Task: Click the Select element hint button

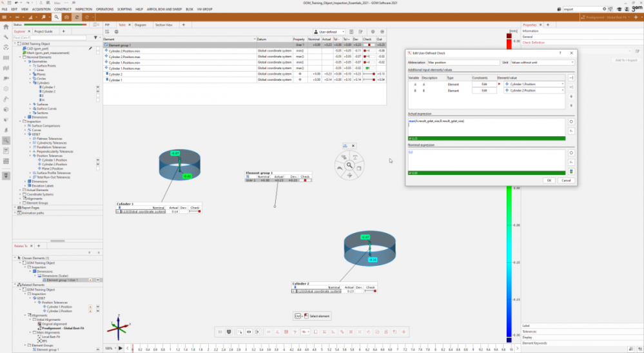Action: click(x=313, y=316)
